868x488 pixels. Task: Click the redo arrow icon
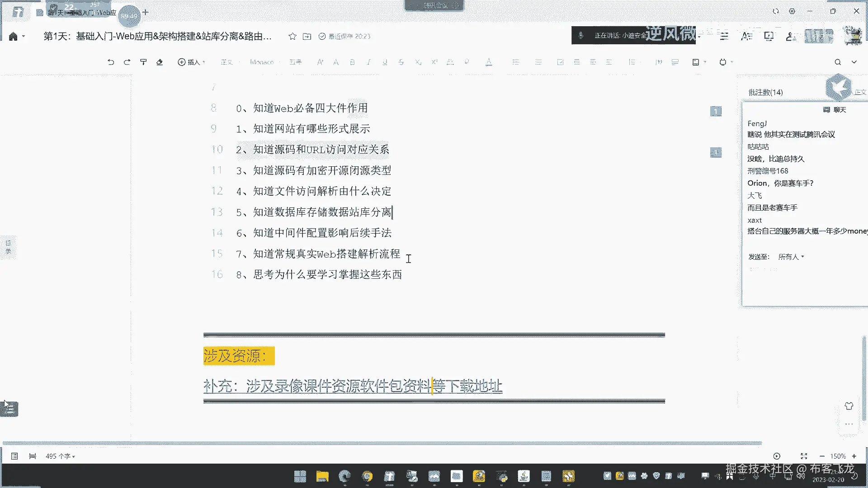tap(127, 62)
